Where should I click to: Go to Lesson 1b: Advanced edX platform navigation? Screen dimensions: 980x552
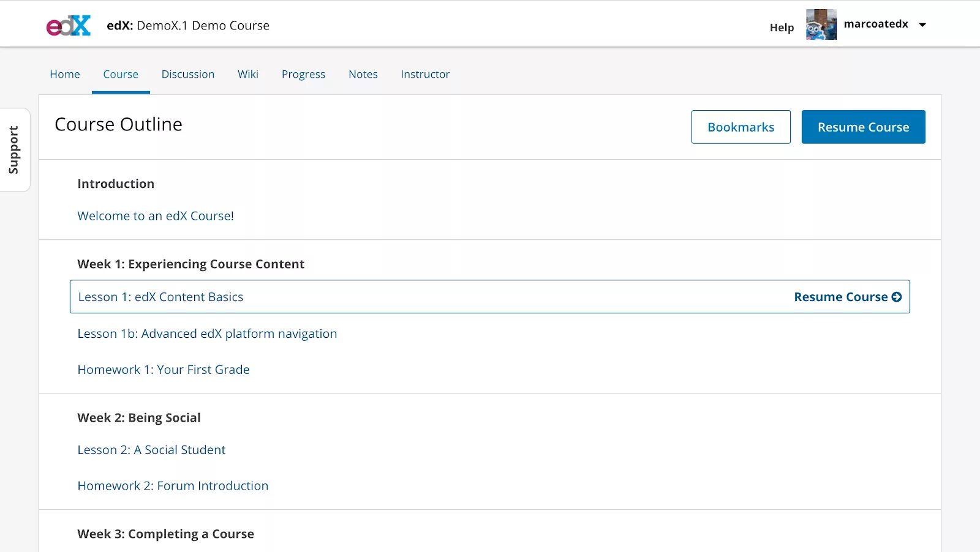[207, 334]
